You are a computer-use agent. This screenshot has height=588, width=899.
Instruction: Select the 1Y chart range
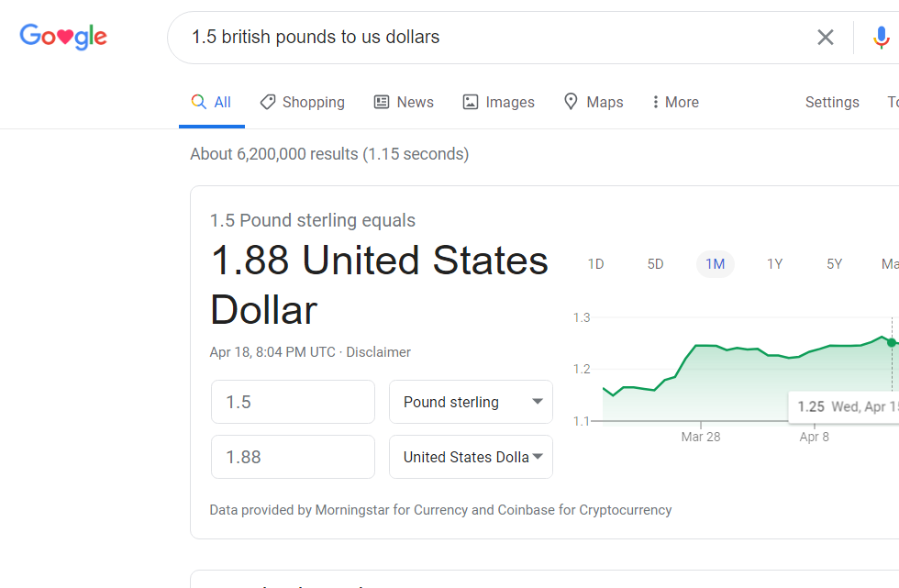pos(774,264)
